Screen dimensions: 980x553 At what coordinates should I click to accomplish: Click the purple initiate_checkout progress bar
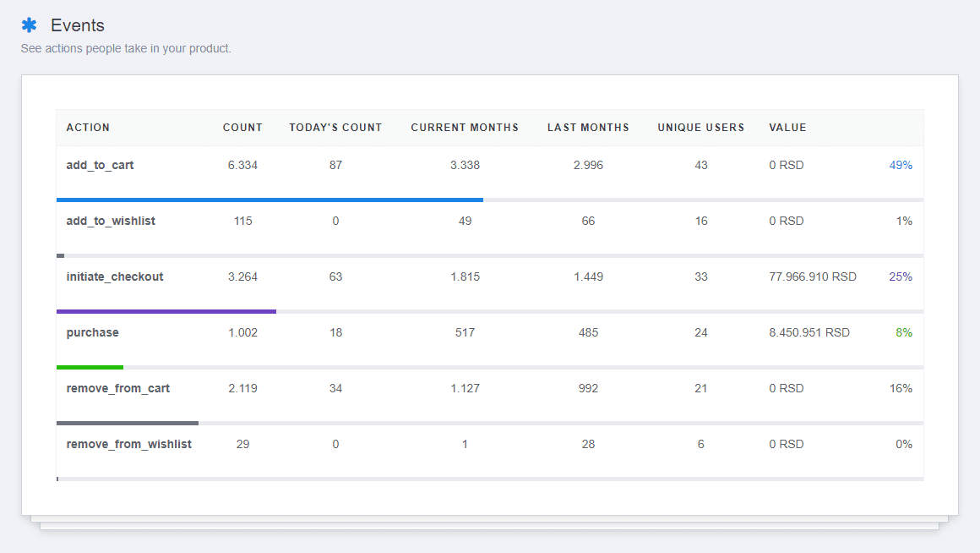166,311
